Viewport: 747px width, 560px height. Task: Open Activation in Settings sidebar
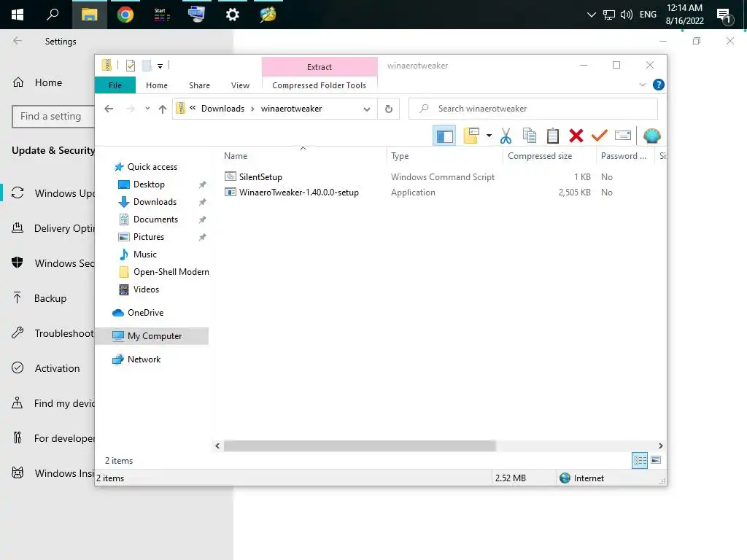point(57,368)
